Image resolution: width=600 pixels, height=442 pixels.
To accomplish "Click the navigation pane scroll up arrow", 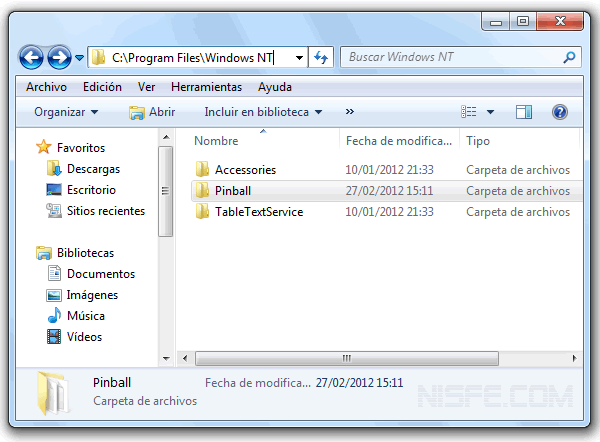I will click(166, 137).
